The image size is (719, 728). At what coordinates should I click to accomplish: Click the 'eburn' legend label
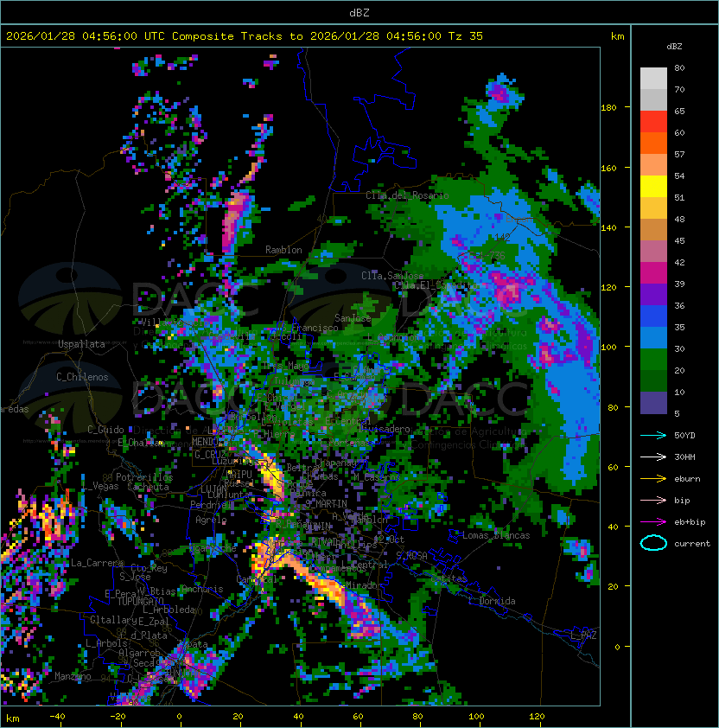tap(687, 479)
